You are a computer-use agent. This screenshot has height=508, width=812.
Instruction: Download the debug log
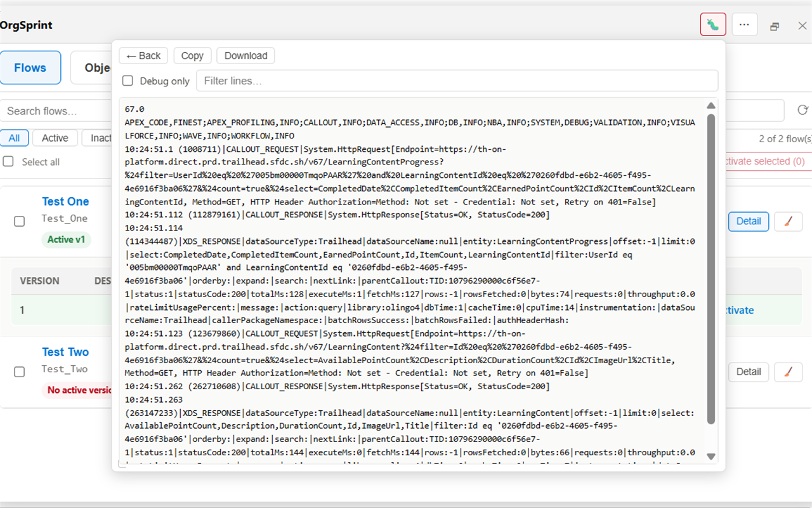(246, 56)
